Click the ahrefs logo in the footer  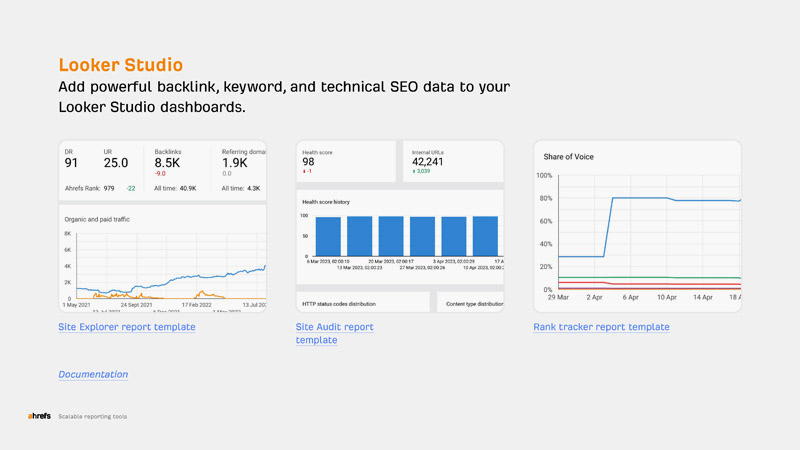pyautogui.click(x=39, y=416)
